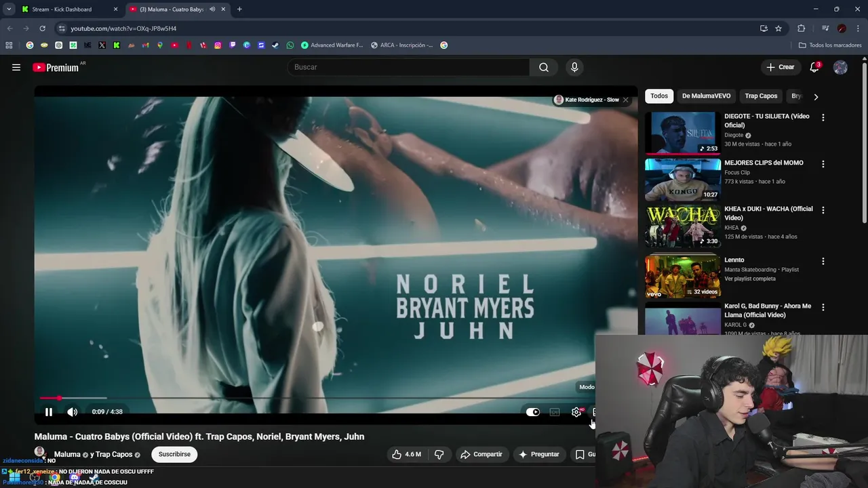Open Advanced Warfare F... bookmark
Viewport: 868px width, 488px height.
pyautogui.click(x=332, y=45)
